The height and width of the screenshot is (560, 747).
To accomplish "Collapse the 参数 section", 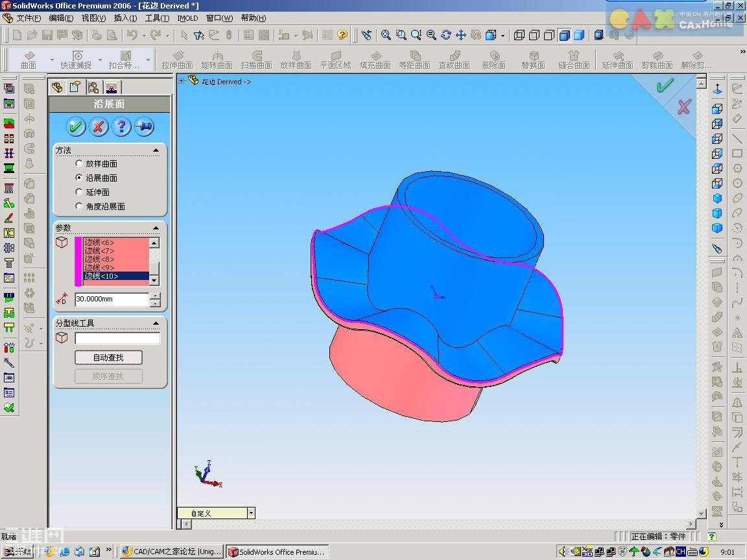I will click(x=156, y=227).
